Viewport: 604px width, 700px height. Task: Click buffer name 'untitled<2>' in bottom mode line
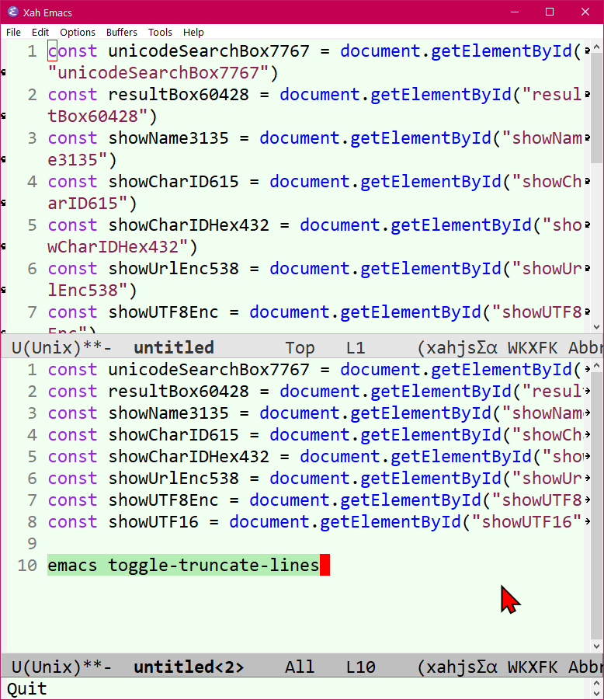click(189, 667)
